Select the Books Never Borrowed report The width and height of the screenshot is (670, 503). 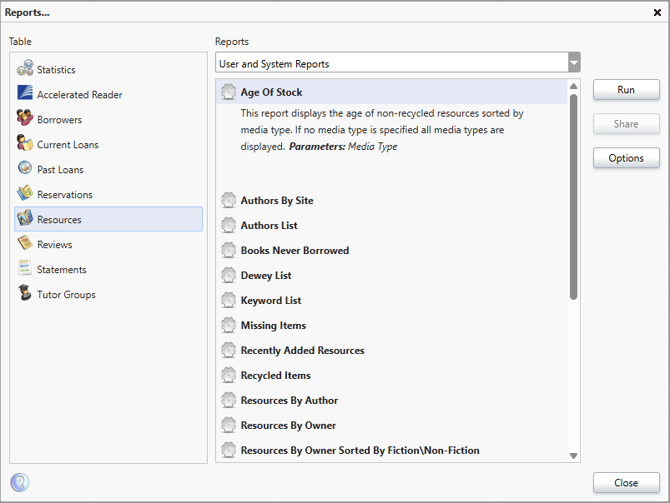click(294, 251)
